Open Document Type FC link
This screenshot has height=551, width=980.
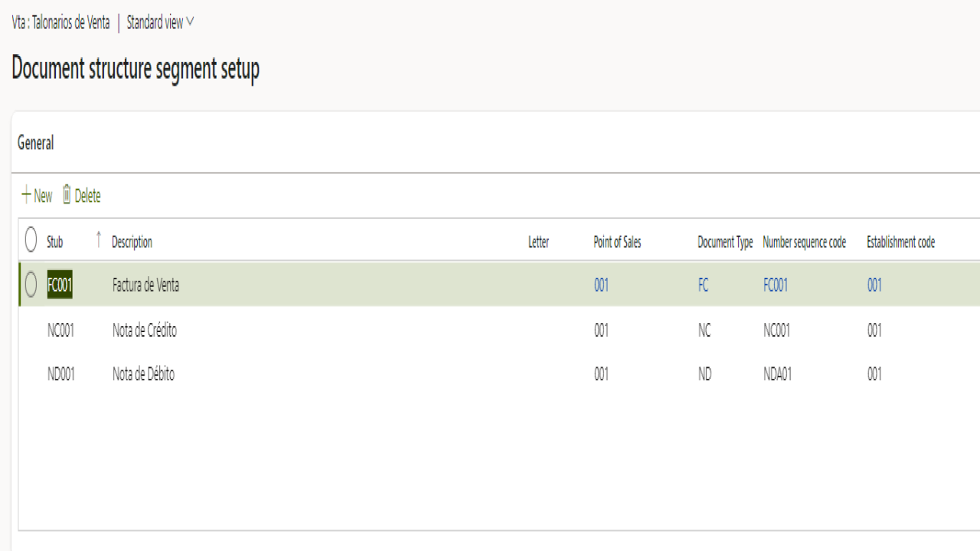point(703,285)
